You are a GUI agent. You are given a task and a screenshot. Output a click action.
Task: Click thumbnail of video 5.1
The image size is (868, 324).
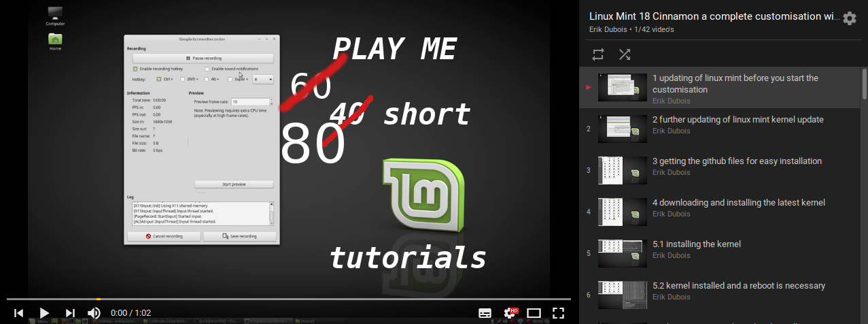[623, 253]
